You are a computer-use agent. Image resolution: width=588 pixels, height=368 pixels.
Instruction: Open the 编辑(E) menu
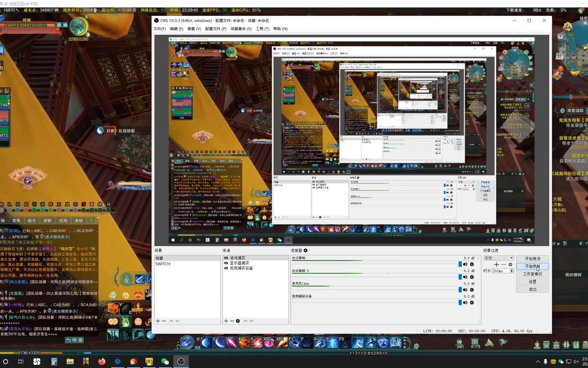[x=176, y=29]
